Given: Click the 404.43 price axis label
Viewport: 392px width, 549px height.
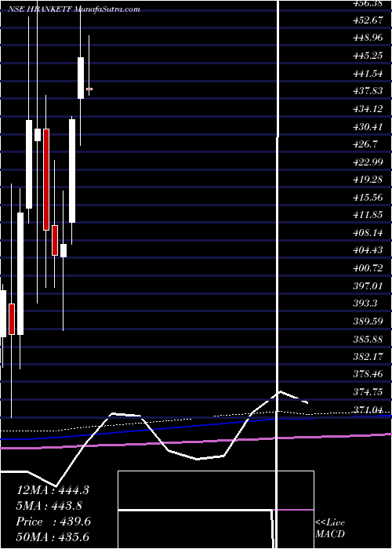Looking at the screenshot, I should tap(368, 250).
